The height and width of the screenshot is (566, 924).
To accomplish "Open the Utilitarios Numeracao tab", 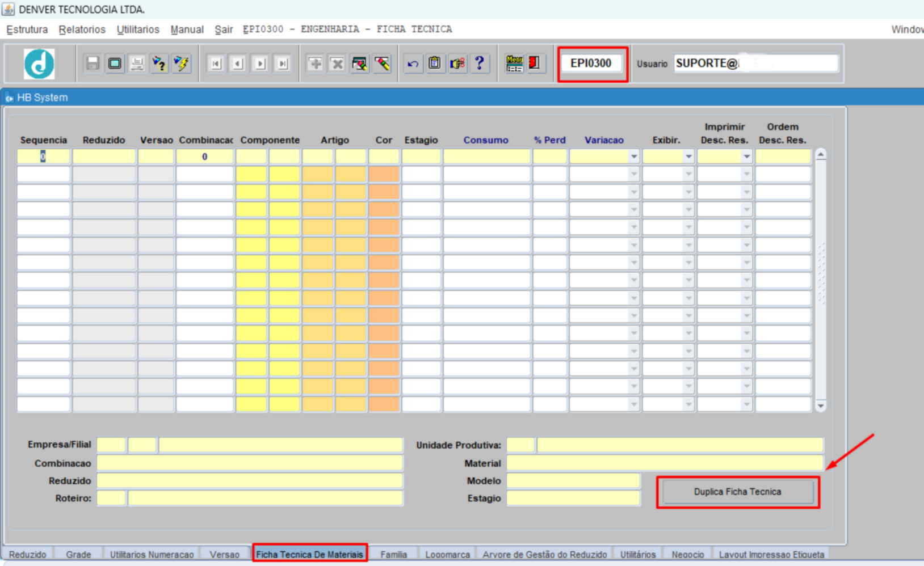I will [152, 554].
